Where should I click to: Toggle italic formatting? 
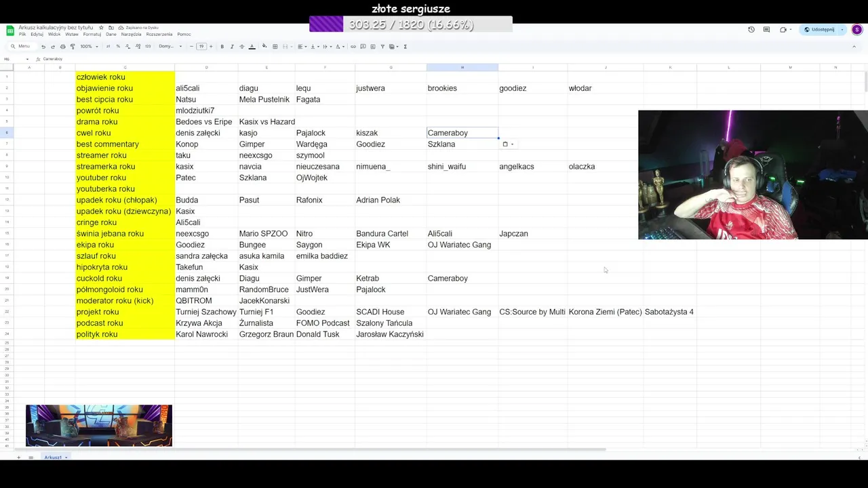[x=232, y=47]
